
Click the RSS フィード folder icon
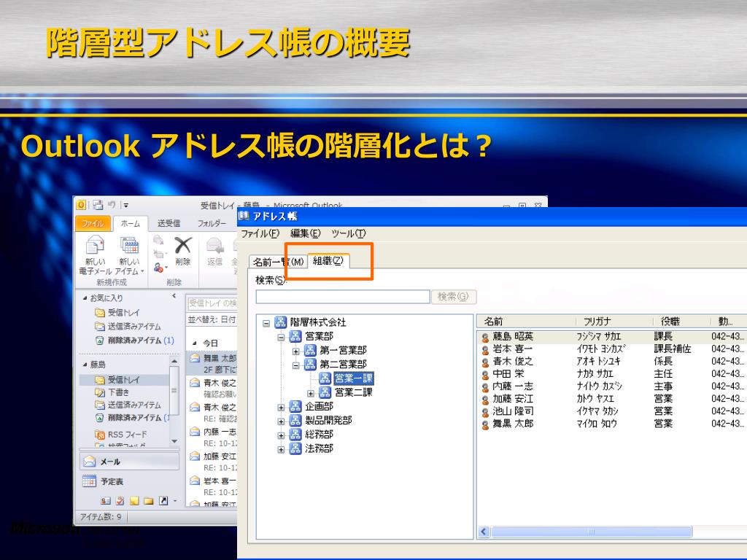point(99,435)
